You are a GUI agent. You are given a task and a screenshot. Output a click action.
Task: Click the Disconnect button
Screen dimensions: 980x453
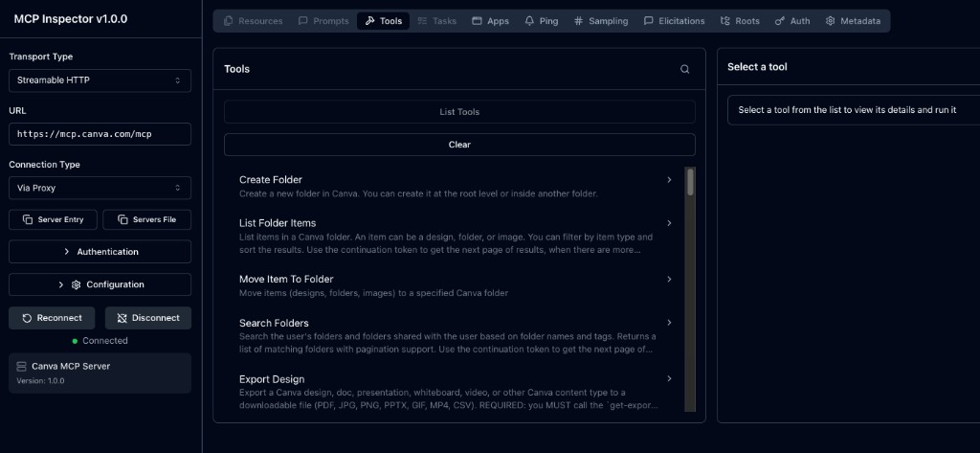[148, 318]
